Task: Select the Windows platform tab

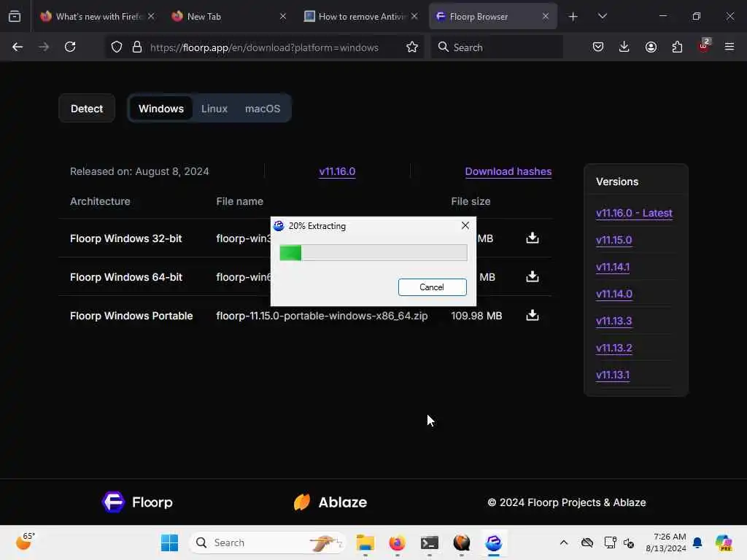Action: [x=161, y=109]
